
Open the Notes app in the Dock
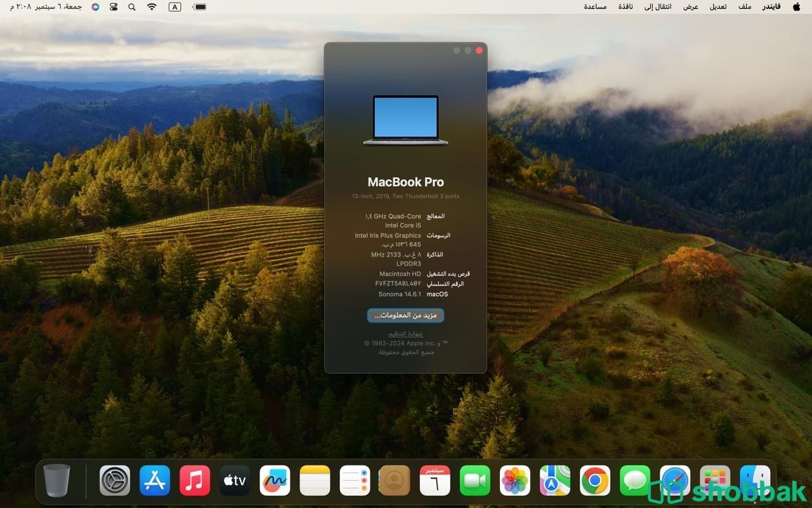(x=315, y=481)
